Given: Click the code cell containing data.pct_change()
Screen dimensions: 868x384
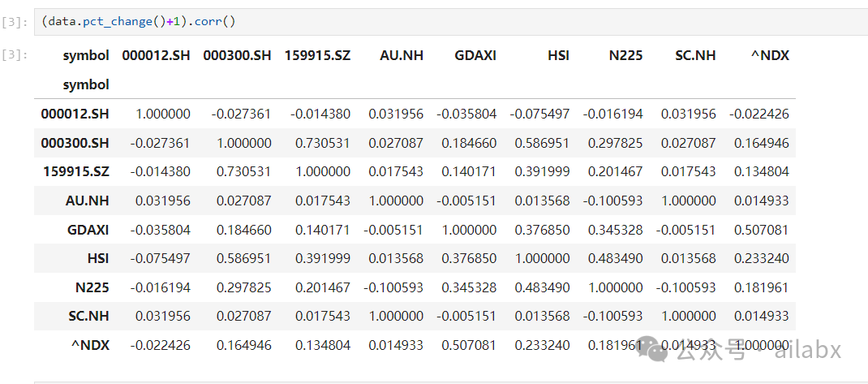Looking at the screenshot, I should 446,22.
